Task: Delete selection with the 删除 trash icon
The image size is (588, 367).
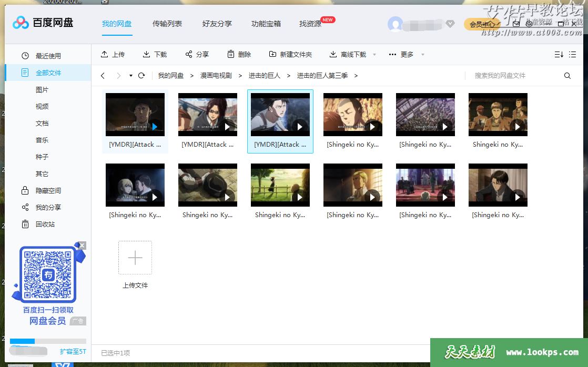Action: (x=231, y=55)
